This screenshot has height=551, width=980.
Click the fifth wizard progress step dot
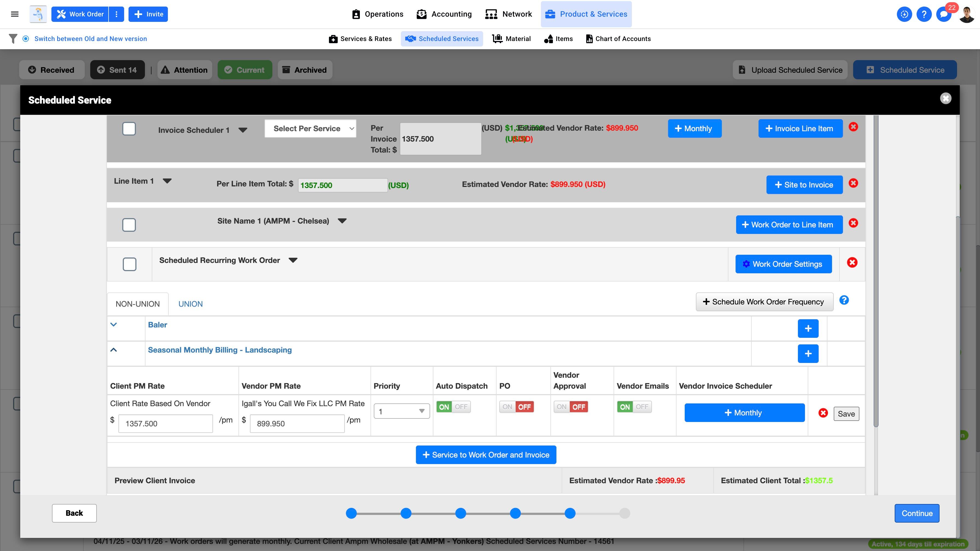pyautogui.click(x=570, y=513)
